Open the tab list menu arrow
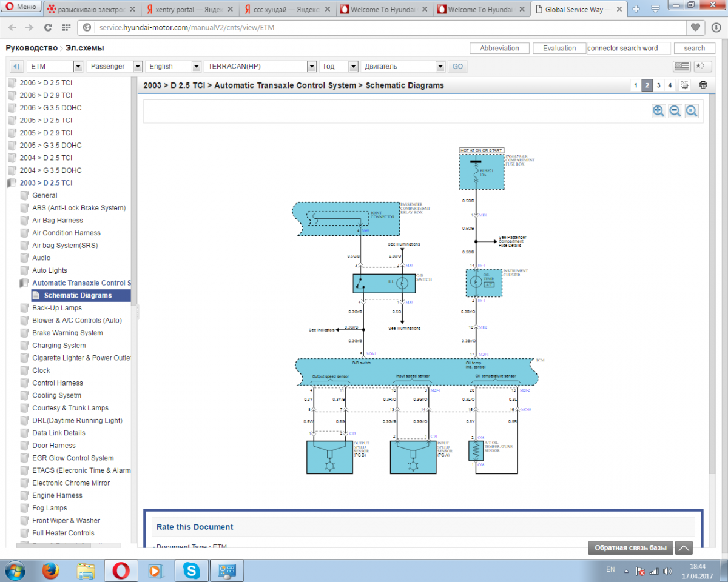This screenshot has height=582, width=728. click(655, 9)
